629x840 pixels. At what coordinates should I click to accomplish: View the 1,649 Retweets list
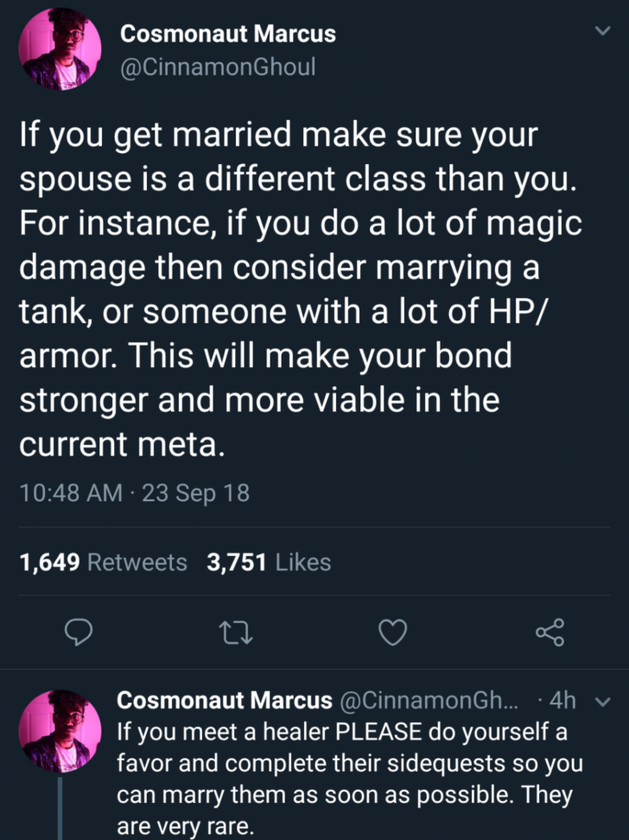point(103,563)
